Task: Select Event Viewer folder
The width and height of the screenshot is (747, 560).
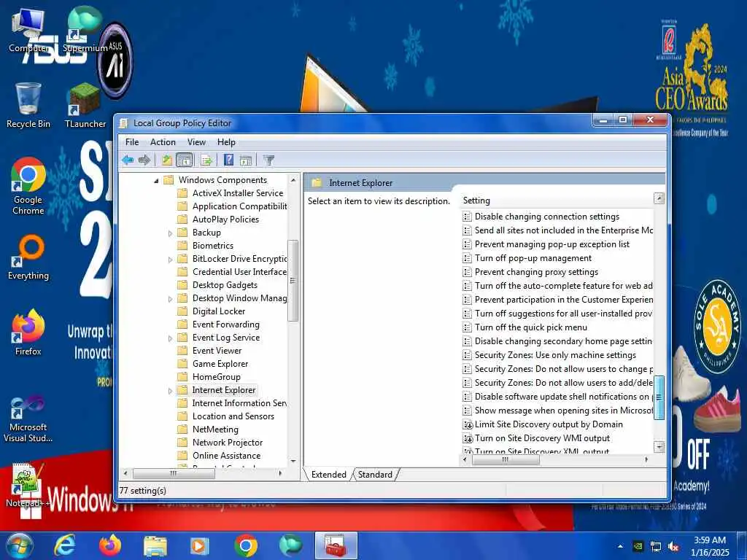Action: [x=217, y=351]
